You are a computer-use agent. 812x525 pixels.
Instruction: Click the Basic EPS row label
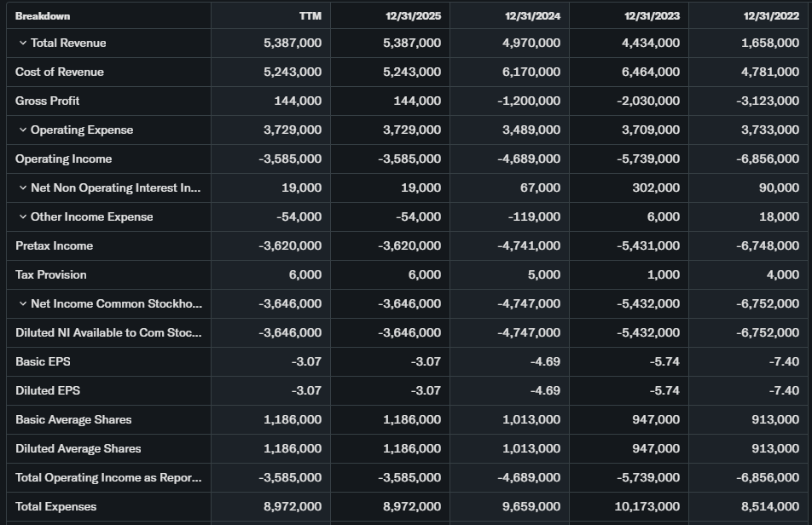[43, 361]
